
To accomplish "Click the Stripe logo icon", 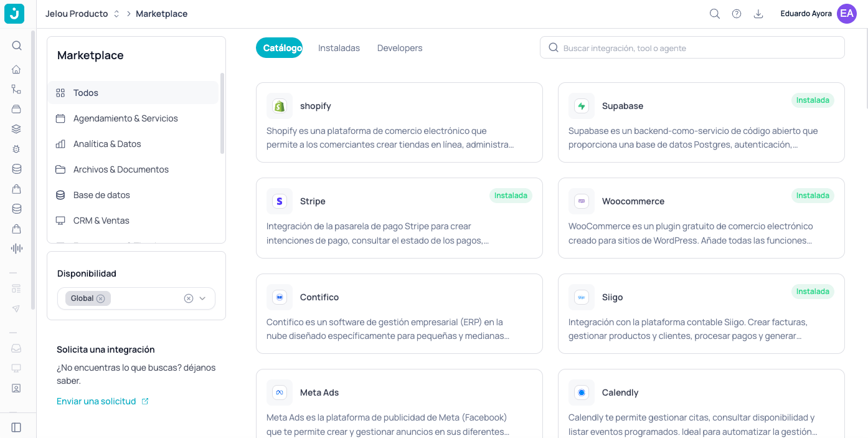I will point(280,201).
